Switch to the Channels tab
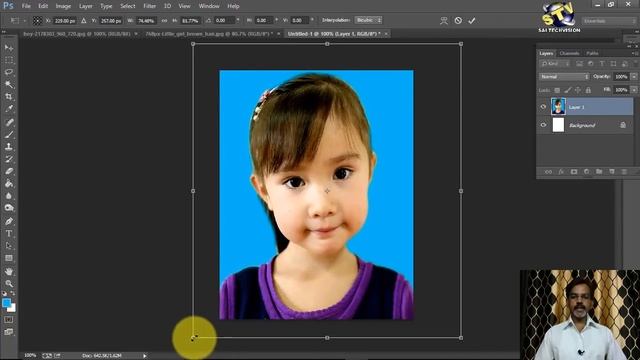The image size is (640, 360). [569, 53]
